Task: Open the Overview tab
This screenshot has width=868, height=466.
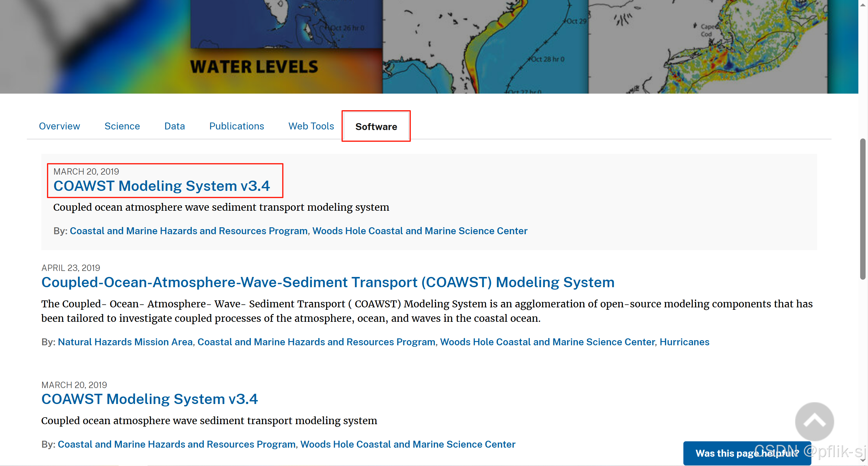Action: [59, 126]
